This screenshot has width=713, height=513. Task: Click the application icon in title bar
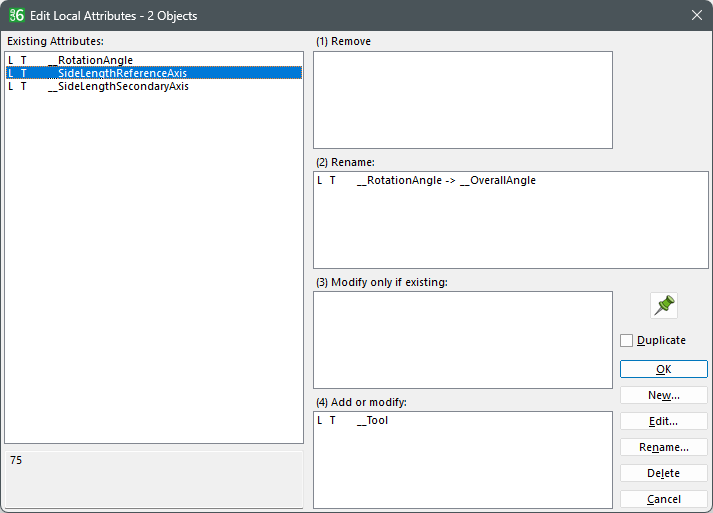[x=16, y=15]
